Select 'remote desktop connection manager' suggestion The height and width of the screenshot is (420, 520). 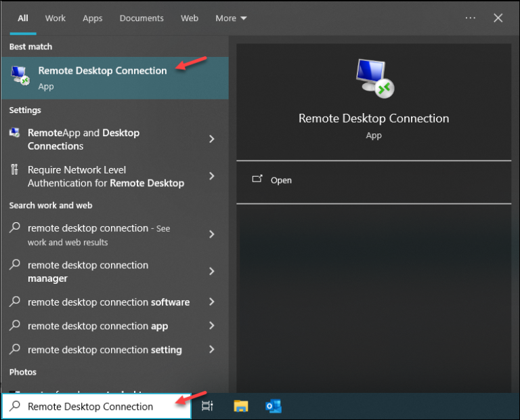[x=114, y=272]
